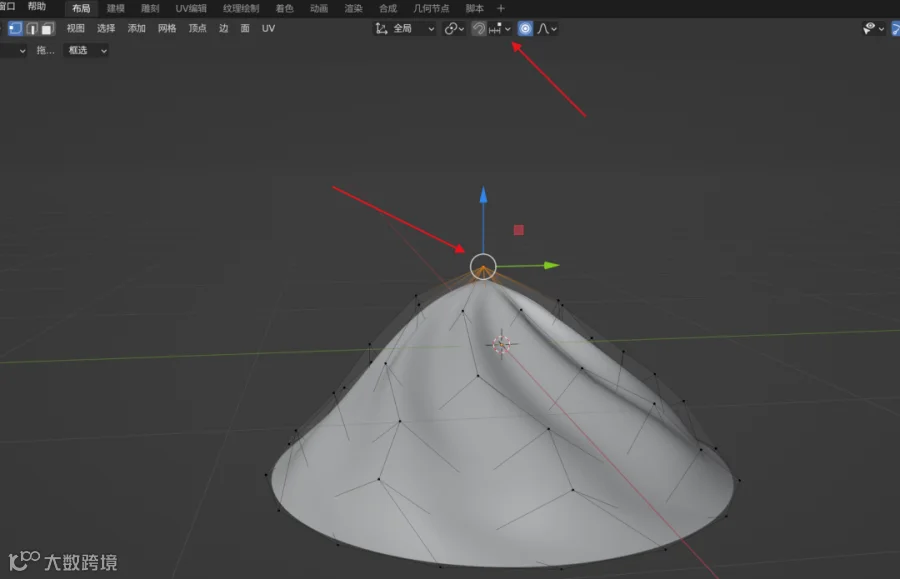Switch to face select mode
Screen dimensions: 900x579
[x=48, y=29]
